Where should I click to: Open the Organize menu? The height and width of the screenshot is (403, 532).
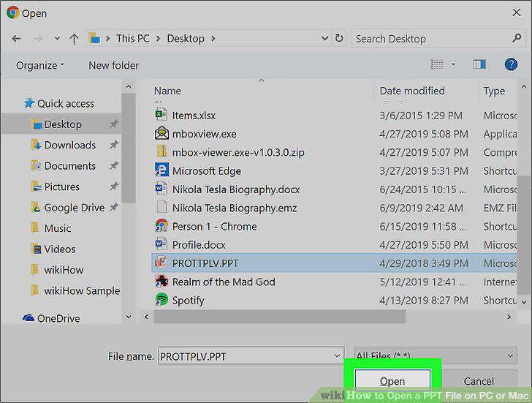39,65
